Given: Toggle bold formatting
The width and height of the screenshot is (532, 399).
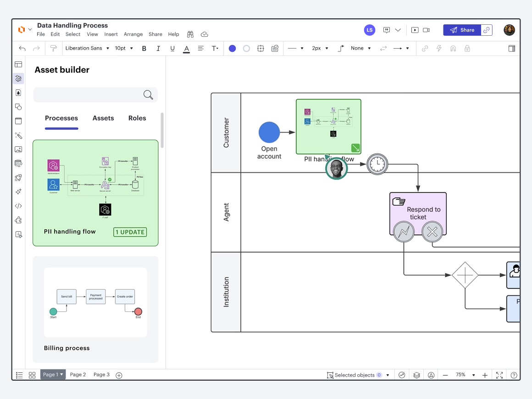Looking at the screenshot, I should 144,49.
